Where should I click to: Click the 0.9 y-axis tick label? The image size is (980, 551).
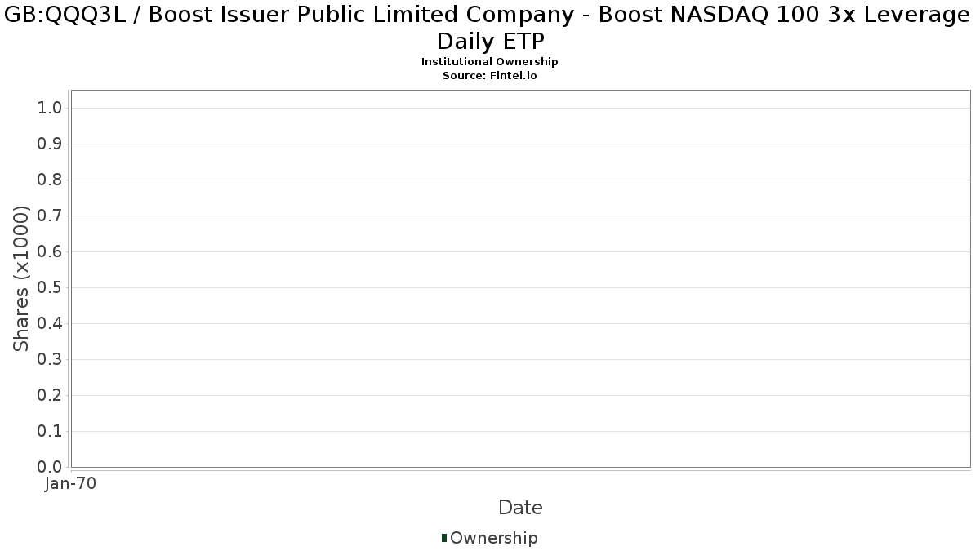50,144
